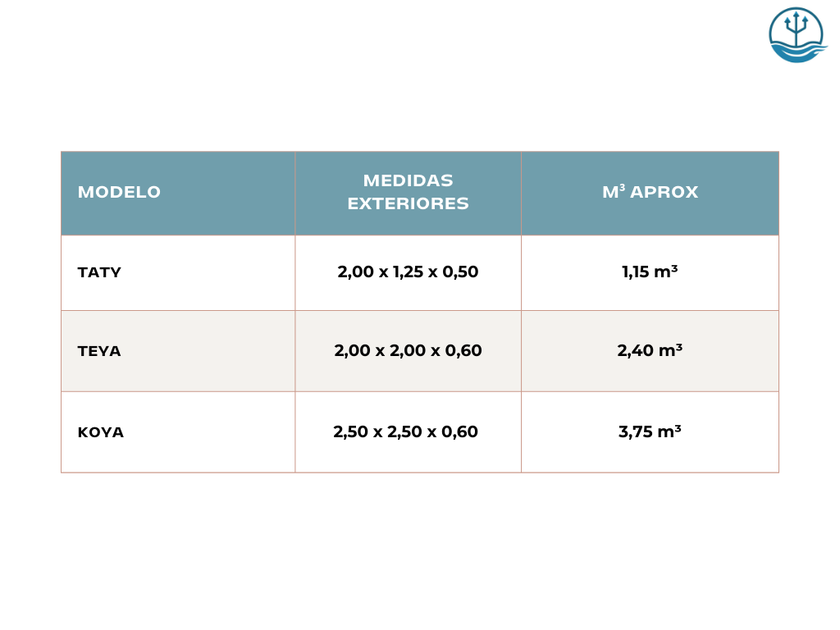Select the 2,40 m³ volume cell

(x=650, y=351)
